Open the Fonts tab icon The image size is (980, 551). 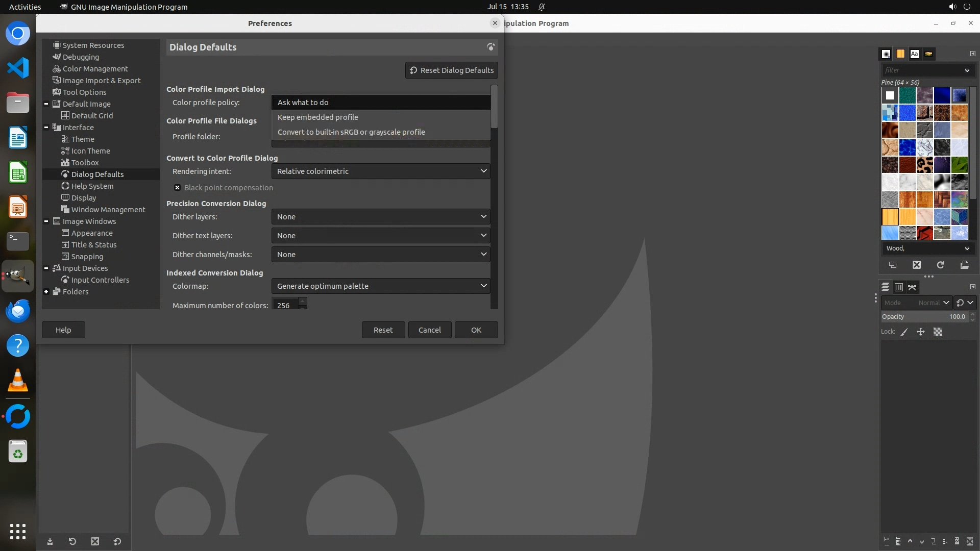click(914, 54)
